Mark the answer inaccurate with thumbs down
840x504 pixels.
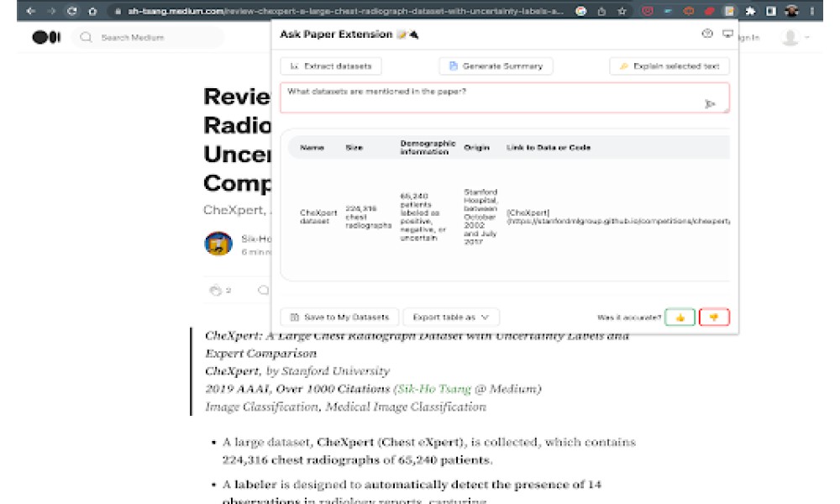pos(714,317)
